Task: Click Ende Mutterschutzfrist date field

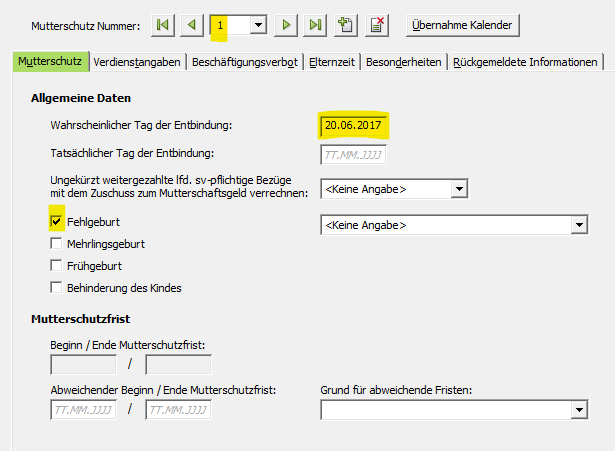Action: click(178, 365)
